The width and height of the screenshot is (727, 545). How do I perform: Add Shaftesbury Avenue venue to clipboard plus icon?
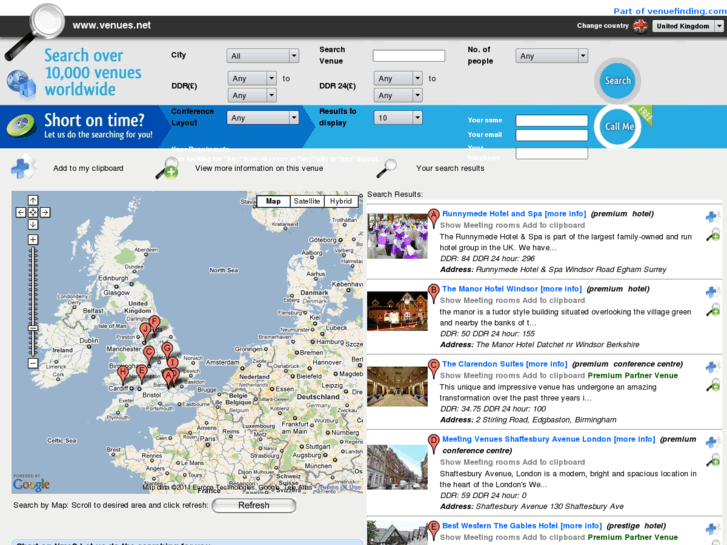coord(712,442)
